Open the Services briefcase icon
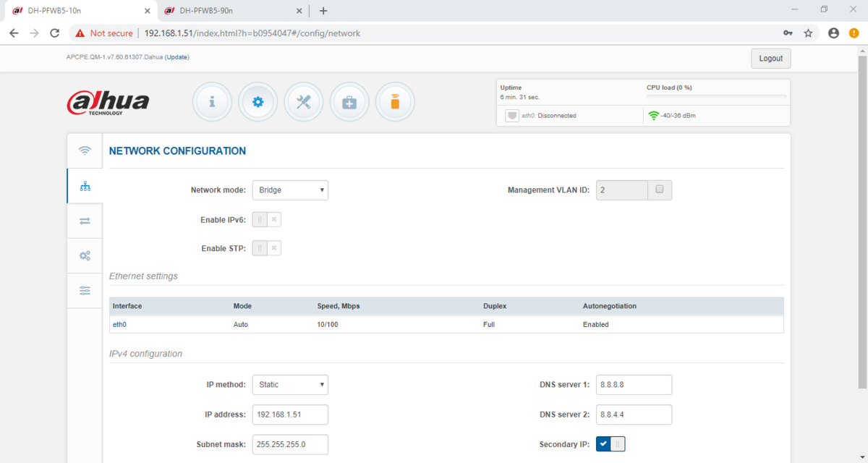This screenshot has height=463, width=868. pyautogui.click(x=349, y=102)
